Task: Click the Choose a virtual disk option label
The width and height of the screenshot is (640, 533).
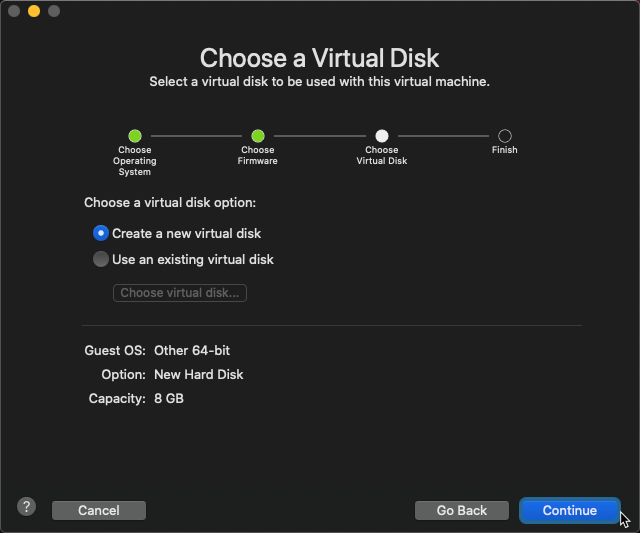Action: tap(170, 202)
